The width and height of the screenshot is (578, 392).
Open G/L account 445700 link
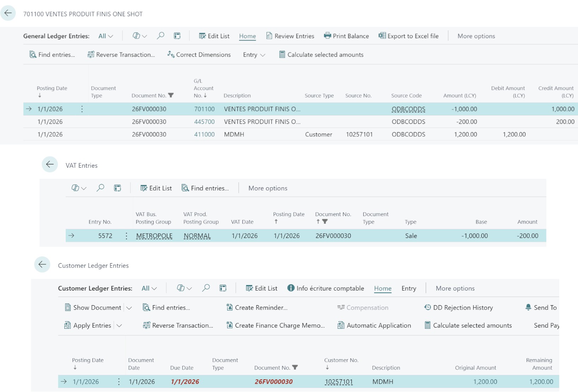[204, 122]
